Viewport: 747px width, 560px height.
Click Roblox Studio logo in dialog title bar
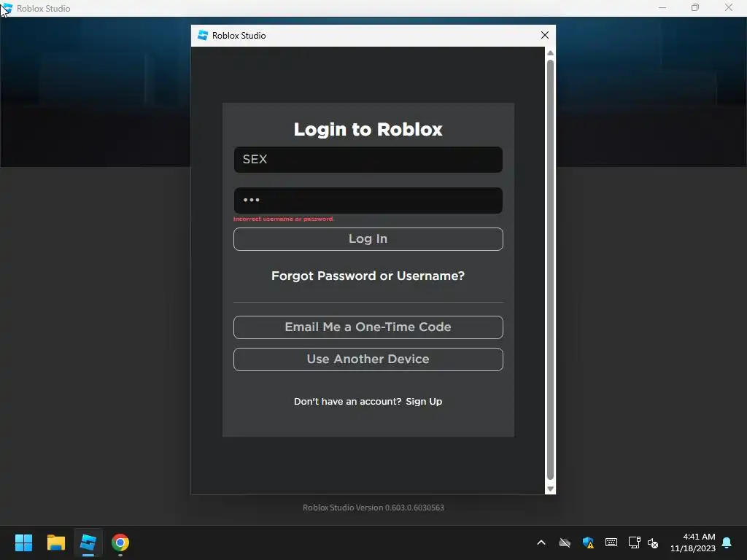(203, 35)
